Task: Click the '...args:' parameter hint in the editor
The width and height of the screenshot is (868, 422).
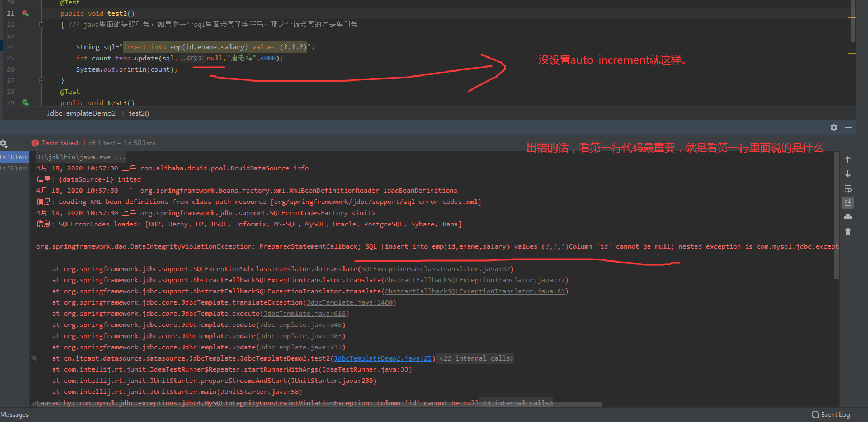Action: pos(192,58)
